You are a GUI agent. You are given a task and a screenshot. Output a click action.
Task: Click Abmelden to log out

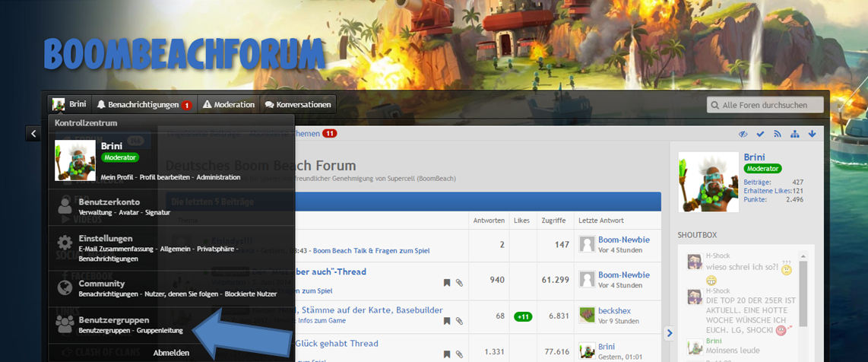[x=171, y=353]
